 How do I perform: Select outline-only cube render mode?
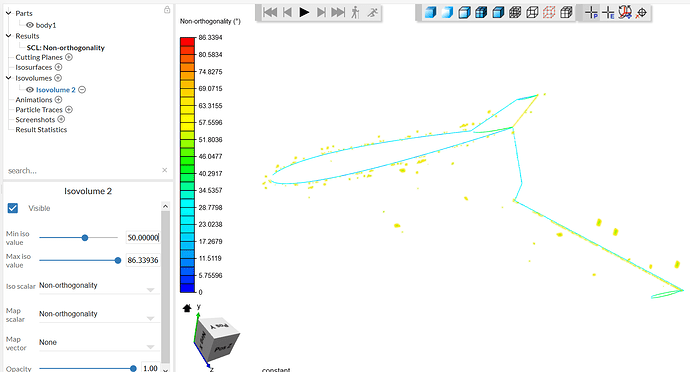(532, 12)
